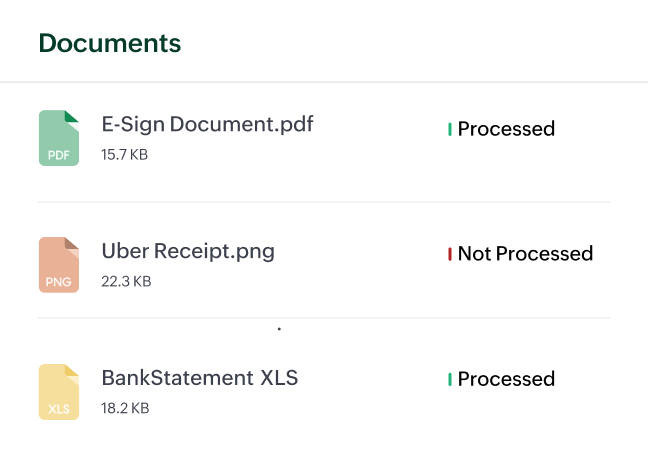
Task: Click green status bar beside E-Sign Document
Action: [450, 129]
